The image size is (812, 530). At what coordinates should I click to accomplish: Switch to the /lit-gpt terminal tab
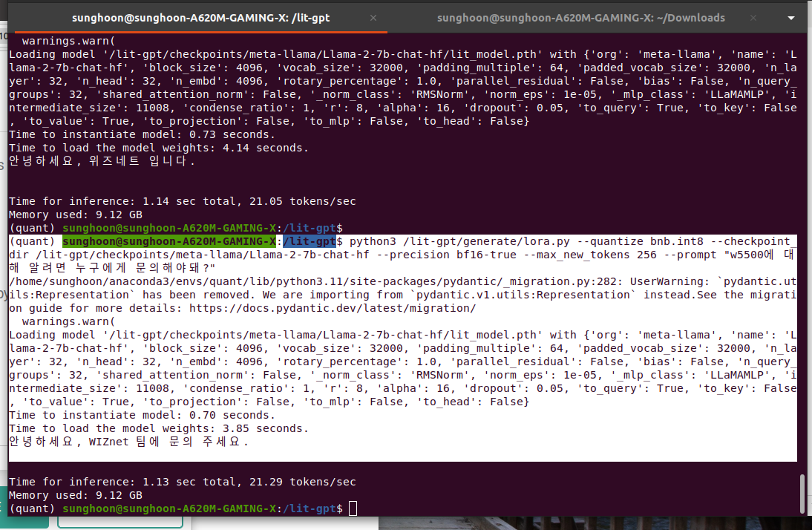click(x=200, y=18)
